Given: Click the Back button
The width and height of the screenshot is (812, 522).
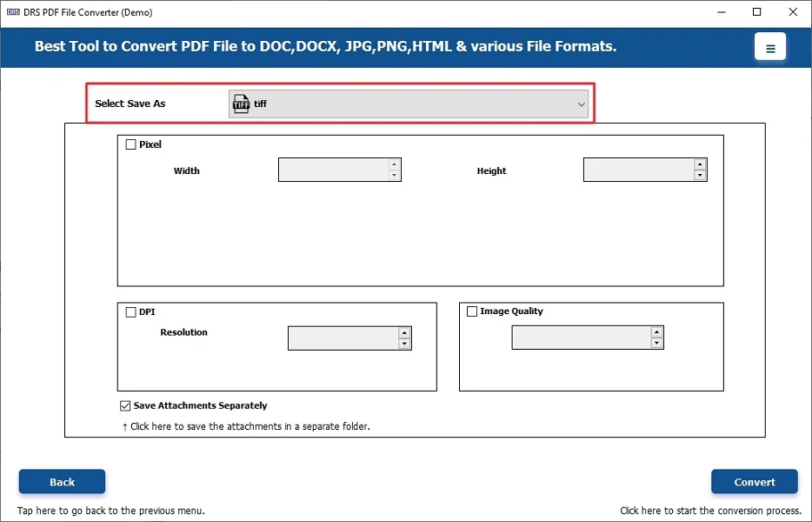Looking at the screenshot, I should pos(62,482).
